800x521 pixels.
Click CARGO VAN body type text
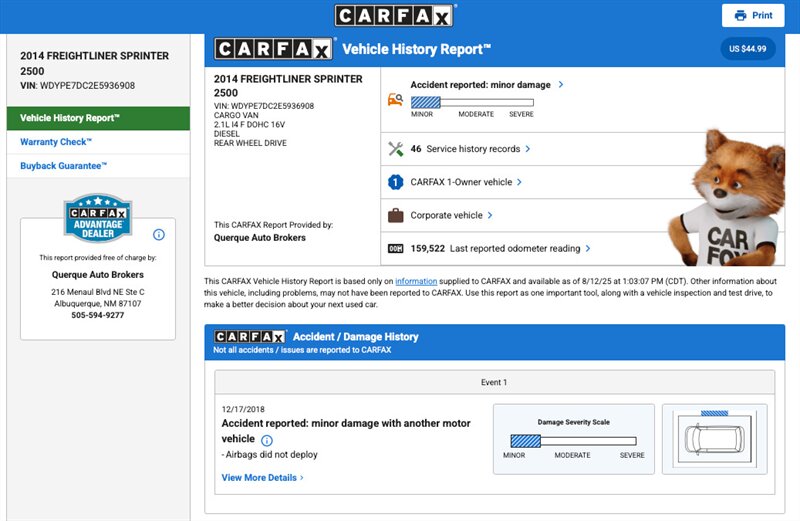236,115
